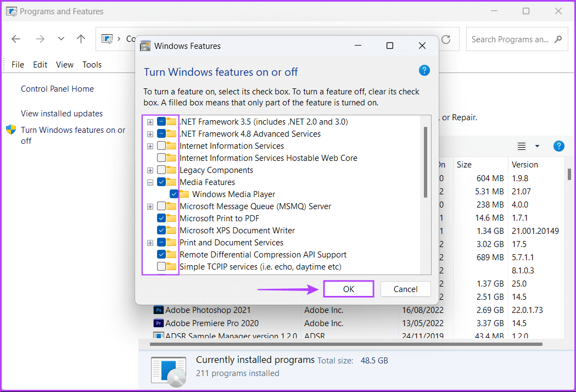This screenshot has width=576, height=392.
Task: Uncheck Remote Differential Compression API Support
Action: 161,254
